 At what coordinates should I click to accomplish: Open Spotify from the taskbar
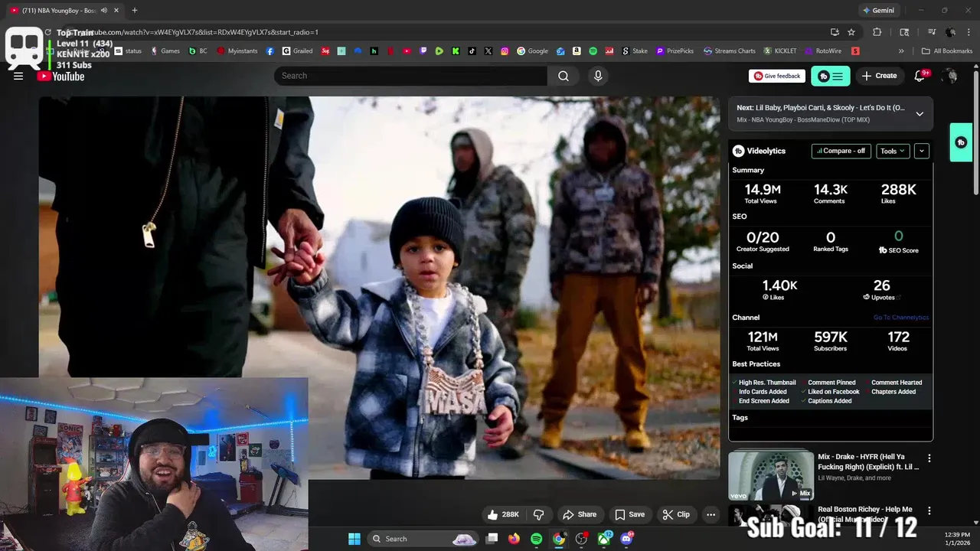click(536, 539)
